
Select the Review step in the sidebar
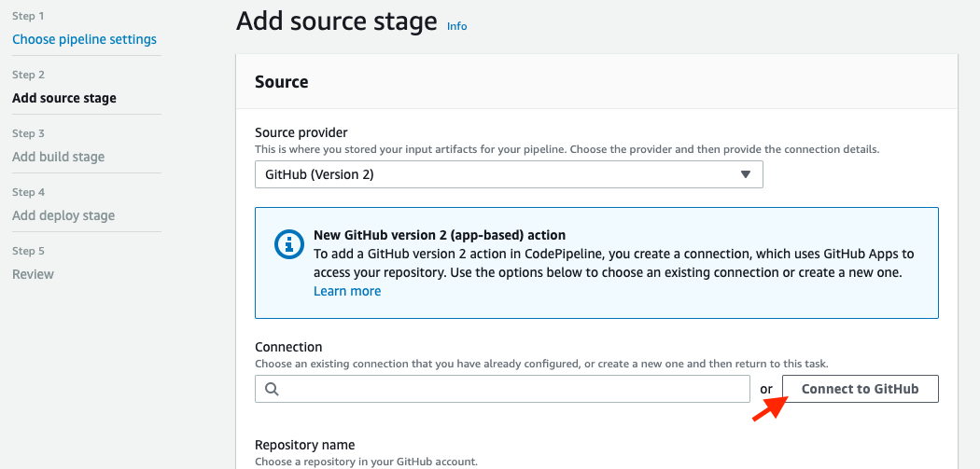(33, 274)
